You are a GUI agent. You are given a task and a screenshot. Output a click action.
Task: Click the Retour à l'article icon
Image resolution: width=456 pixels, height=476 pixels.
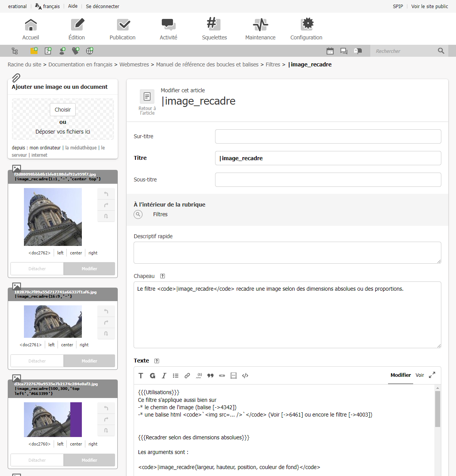point(147,97)
